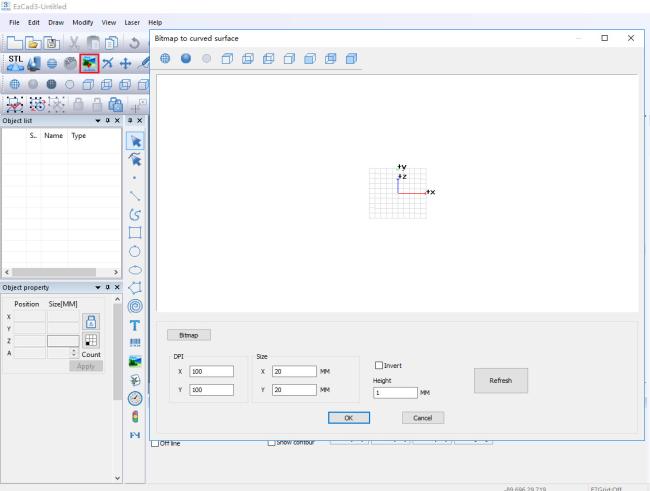Click the solid blue sphere icon in dialog

(x=186, y=58)
